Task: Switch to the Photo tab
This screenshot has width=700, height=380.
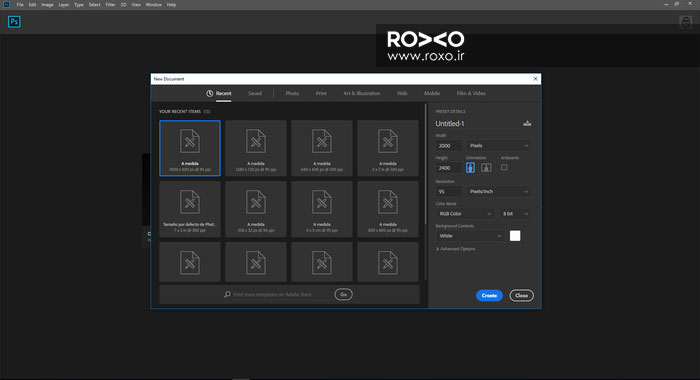Action: [x=292, y=93]
